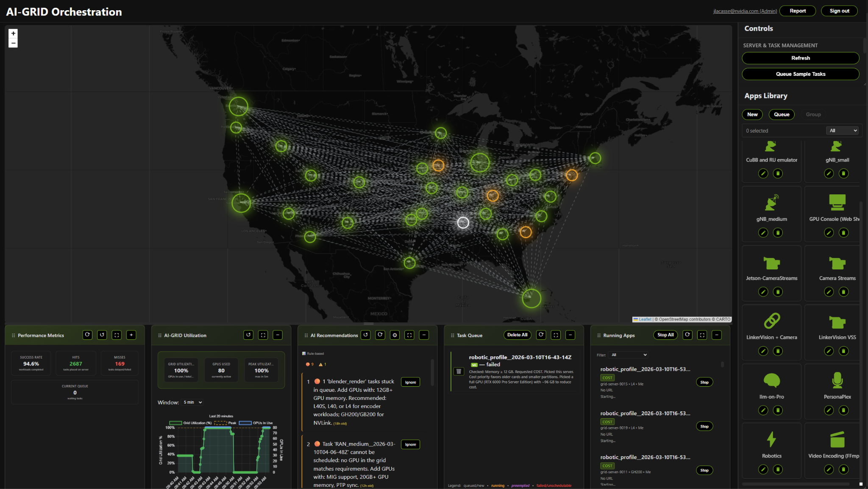Click edit pencil under Robotics app
This screenshot has height=489, width=868.
click(763, 469)
